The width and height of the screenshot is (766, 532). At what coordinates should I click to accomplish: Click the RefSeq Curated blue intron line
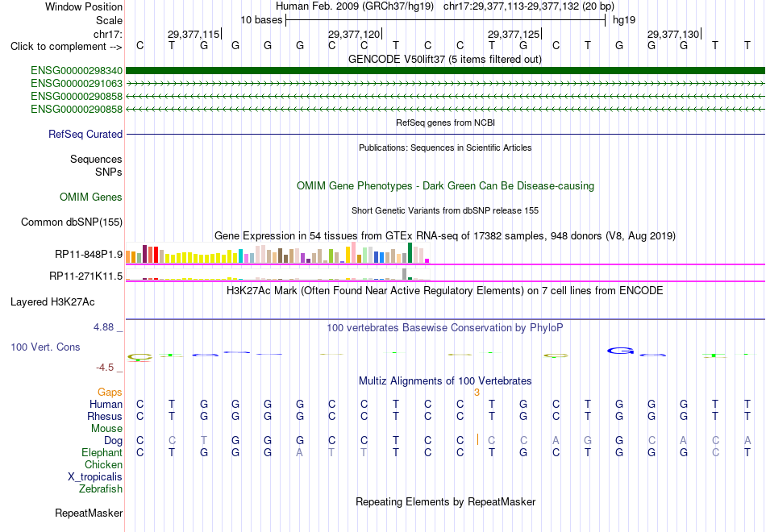pyautogui.click(x=445, y=134)
